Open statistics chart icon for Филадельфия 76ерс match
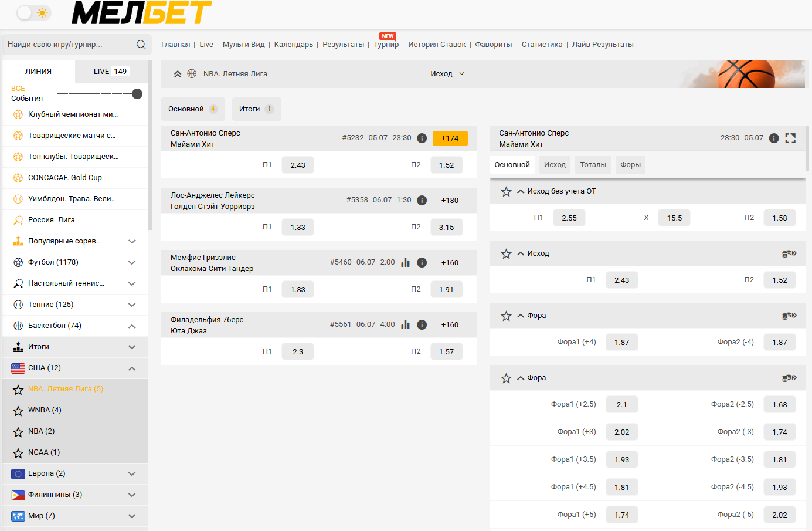Viewport: 812px width, 531px height. point(405,324)
